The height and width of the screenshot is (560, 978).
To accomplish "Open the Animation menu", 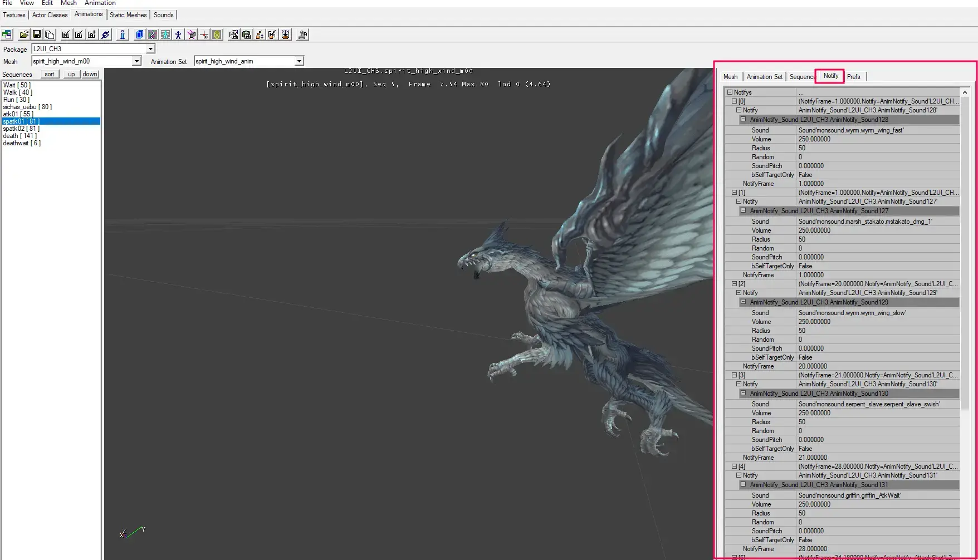I will tap(100, 3).
